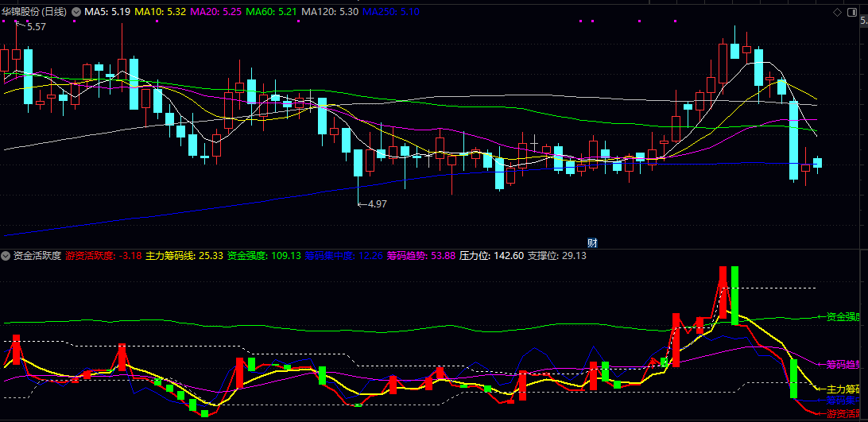868x422 pixels.
Task: Expand the 资金活跃度 indicator dropdown arrow
Action: pyautogui.click(x=6, y=256)
